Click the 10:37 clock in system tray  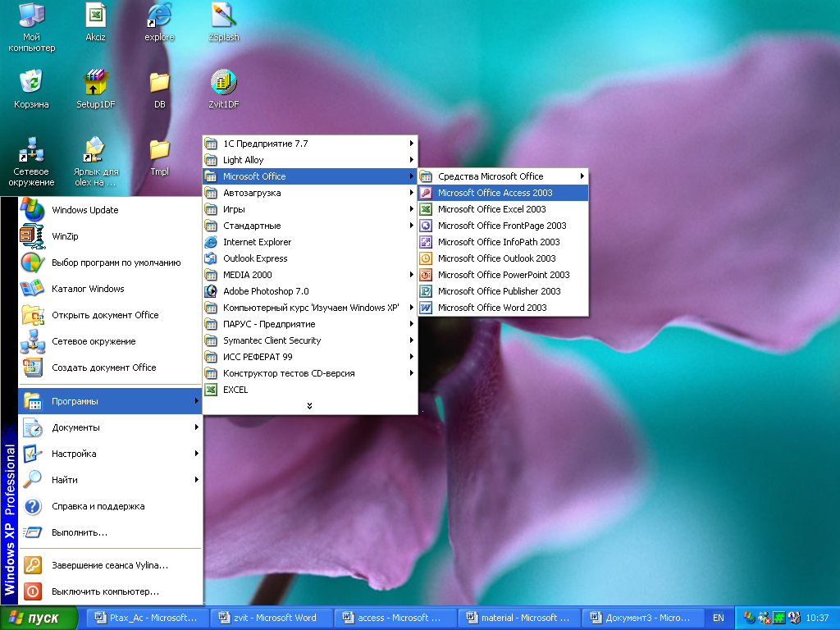tap(817, 619)
